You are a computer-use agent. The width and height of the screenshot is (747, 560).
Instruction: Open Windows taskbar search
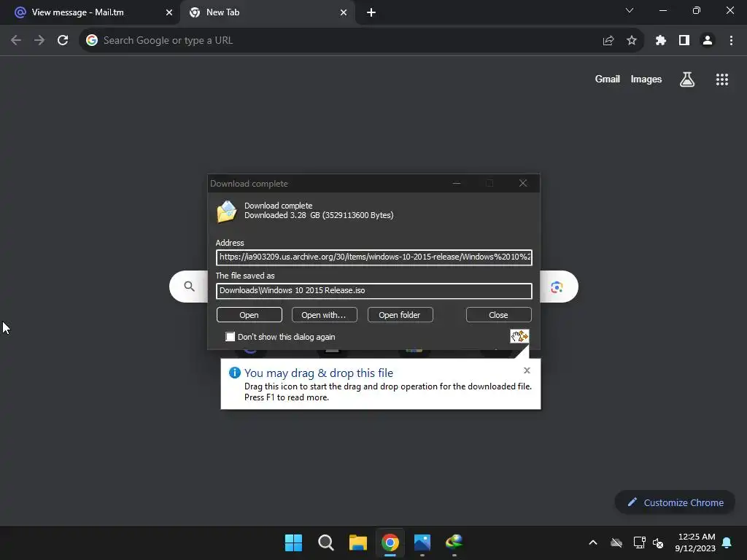coord(326,542)
